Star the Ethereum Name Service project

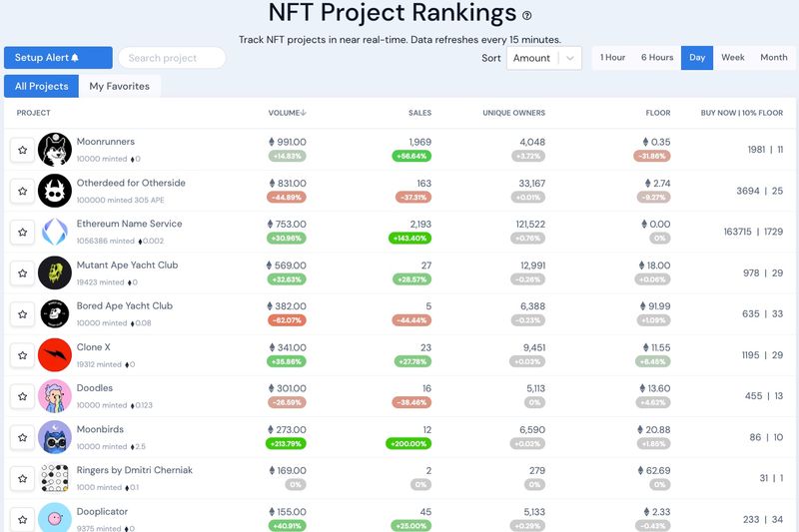pyautogui.click(x=22, y=233)
